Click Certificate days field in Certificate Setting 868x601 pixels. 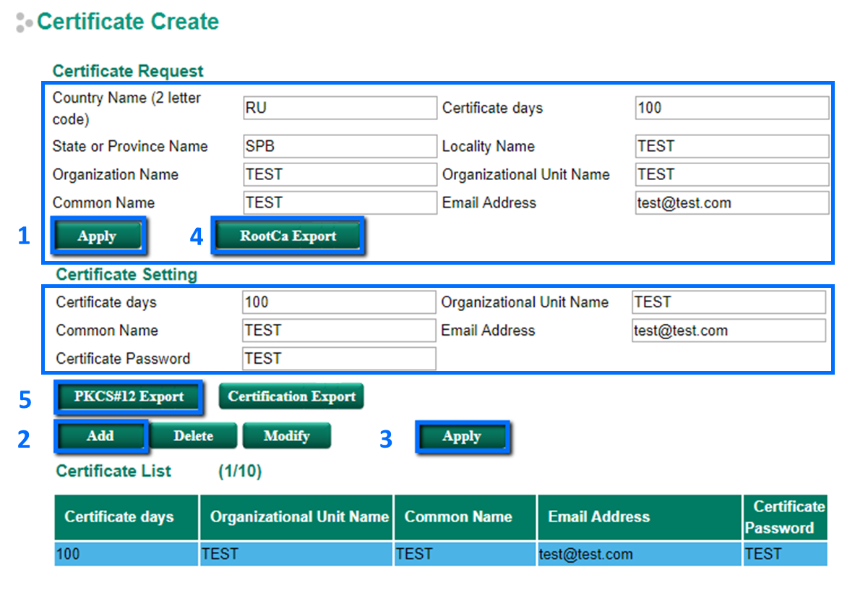[x=339, y=302]
